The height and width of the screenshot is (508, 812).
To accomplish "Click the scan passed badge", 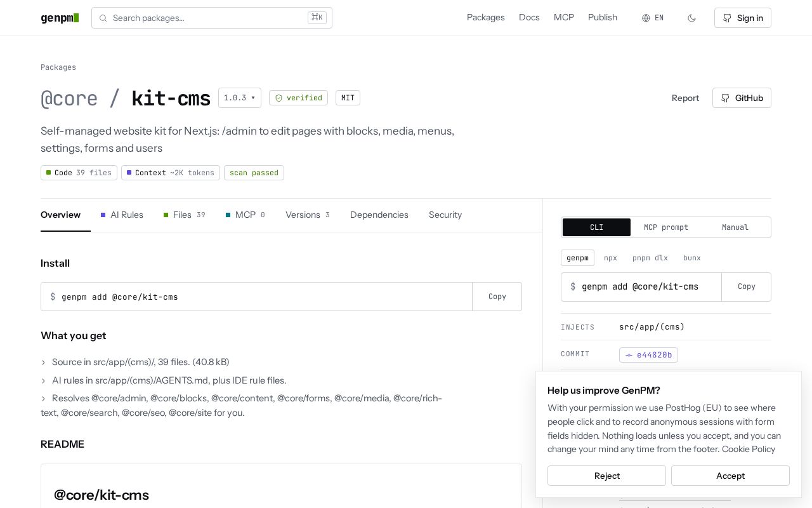I will tap(254, 173).
